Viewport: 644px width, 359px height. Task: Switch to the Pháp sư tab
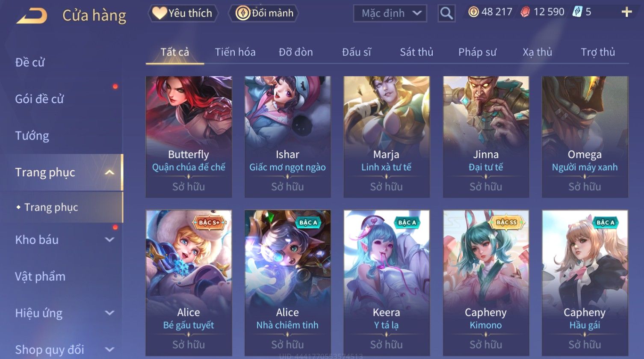[477, 52]
